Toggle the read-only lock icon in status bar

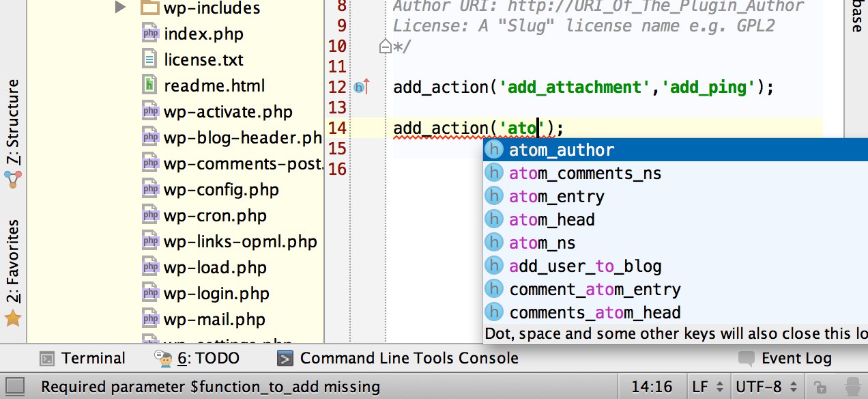pyautogui.click(x=821, y=387)
